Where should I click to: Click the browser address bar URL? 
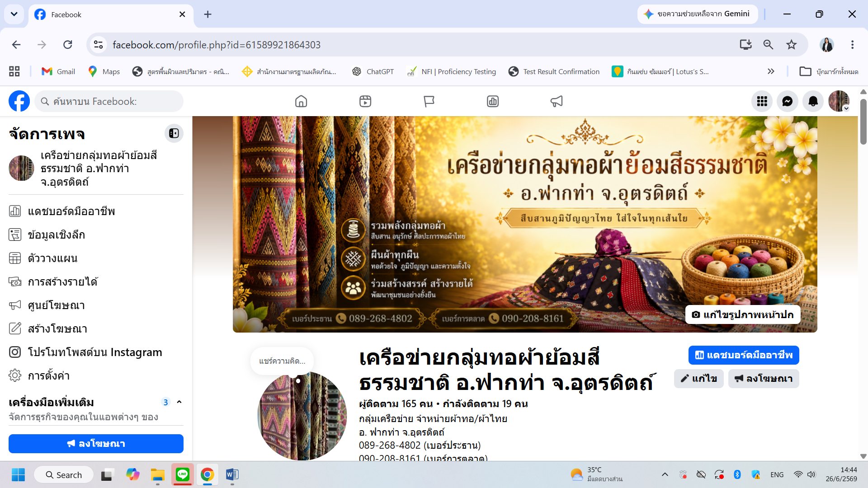217,45
